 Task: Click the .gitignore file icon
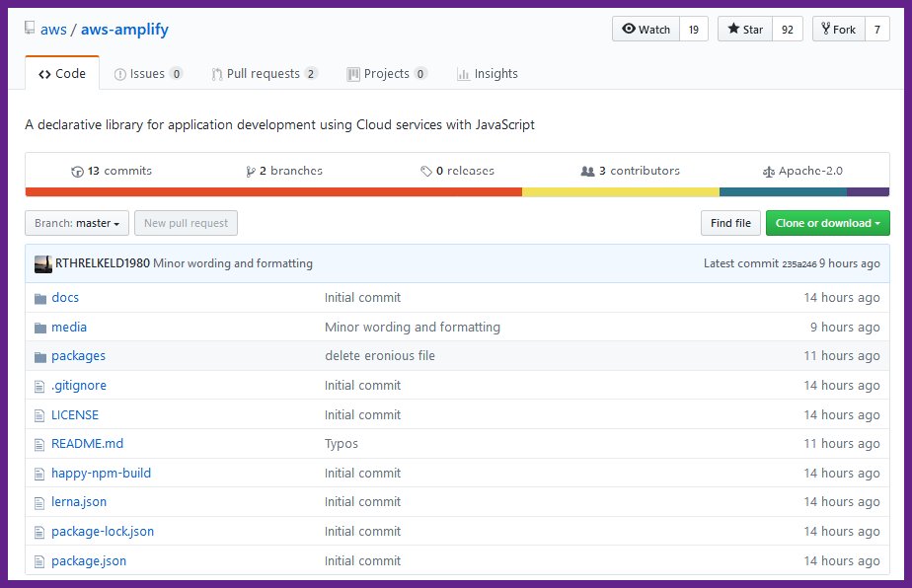[x=39, y=386]
